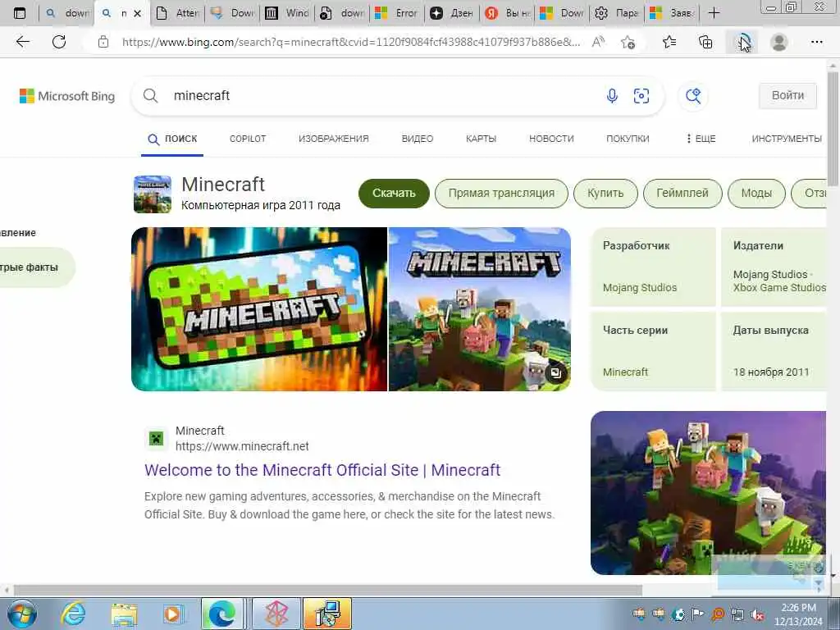Viewport: 840px width, 630px height.
Task: Reload the Bing page
Action: click(x=59, y=42)
